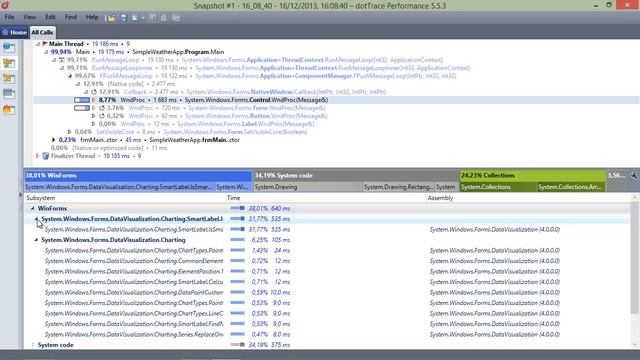Select the ChartTypes.Point 1,43% 24 ms row

click(327, 251)
